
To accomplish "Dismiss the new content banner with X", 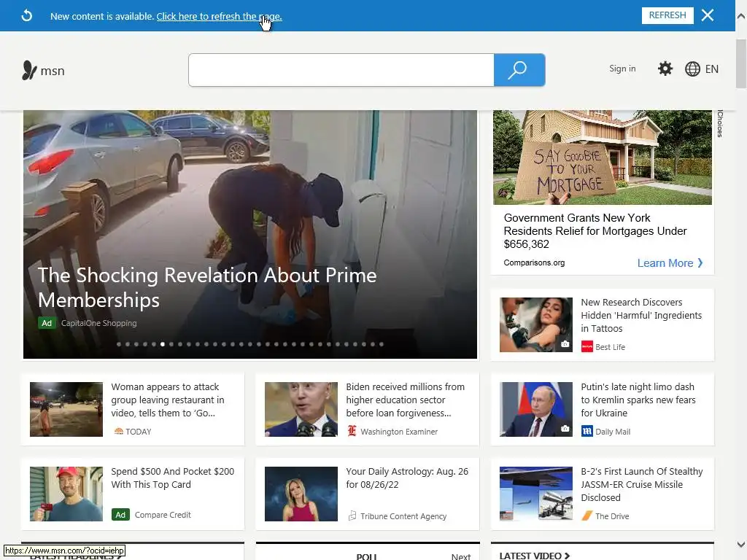I will (708, 15).
